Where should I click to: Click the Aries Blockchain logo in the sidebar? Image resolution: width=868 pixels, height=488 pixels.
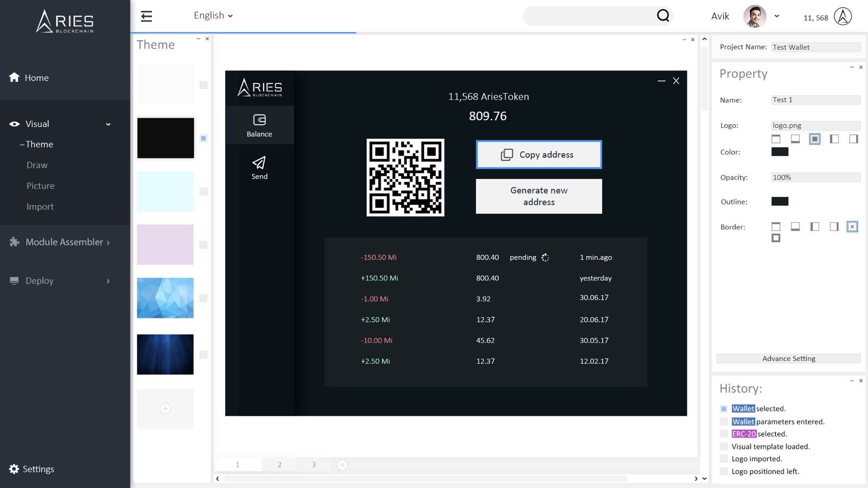tap(65, 22)
